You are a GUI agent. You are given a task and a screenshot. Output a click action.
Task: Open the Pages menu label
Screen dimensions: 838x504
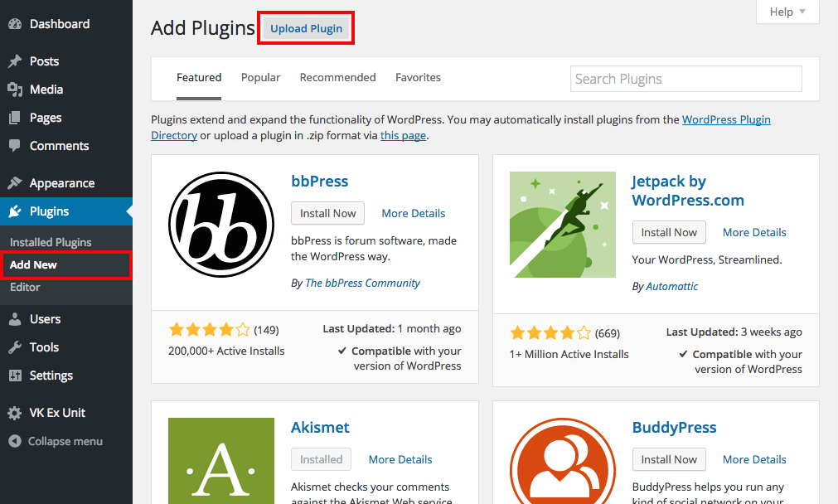tap(46, 118)
